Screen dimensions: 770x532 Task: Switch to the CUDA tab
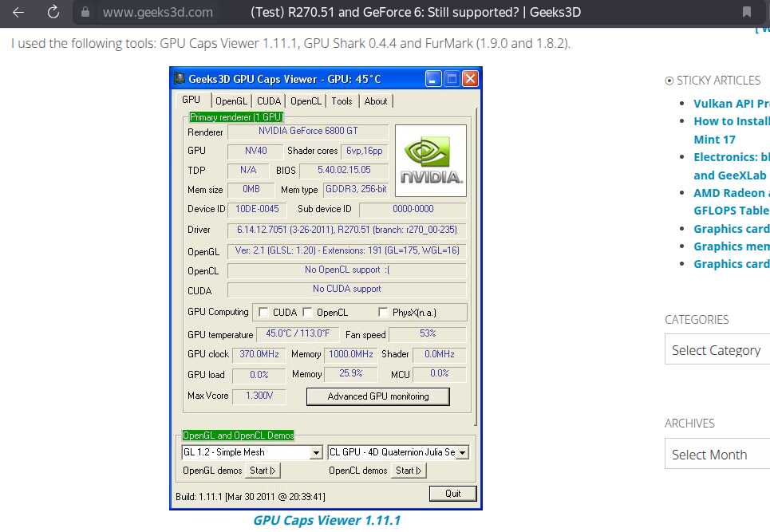(269, 101)
